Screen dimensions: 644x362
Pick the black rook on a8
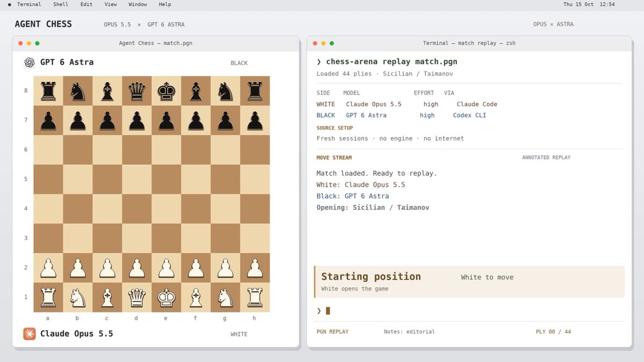(48, 91)
